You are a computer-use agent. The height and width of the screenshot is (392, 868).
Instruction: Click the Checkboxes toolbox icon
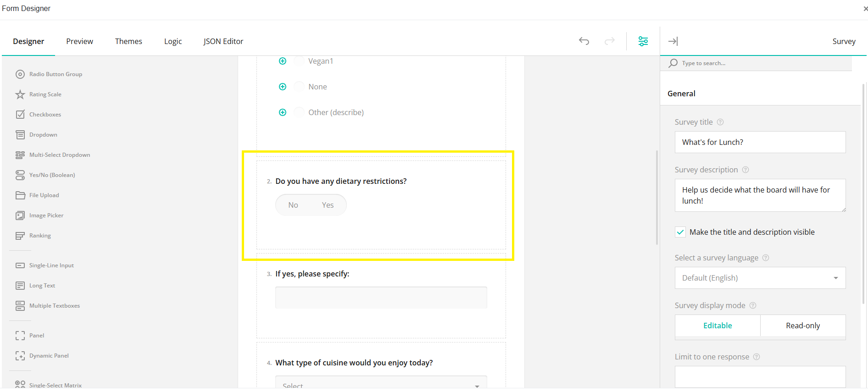tap(20, 115)
